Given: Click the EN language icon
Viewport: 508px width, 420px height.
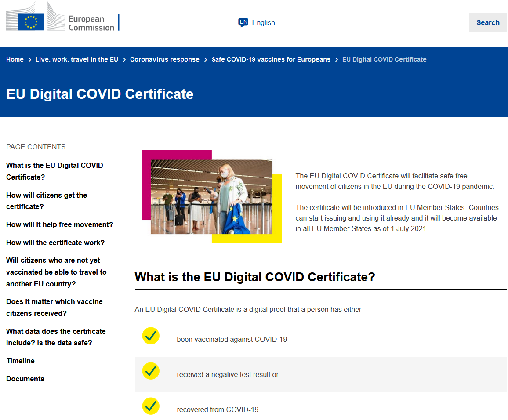Looking at the screenshot, I should pyautogui.click(x=243, y=22).
